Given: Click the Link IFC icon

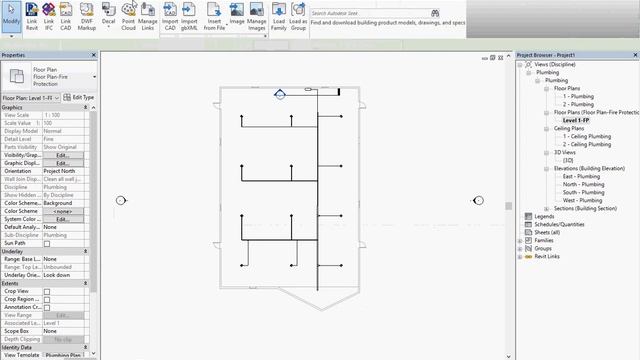Looking at the screenshot, I should click(49, 9).
